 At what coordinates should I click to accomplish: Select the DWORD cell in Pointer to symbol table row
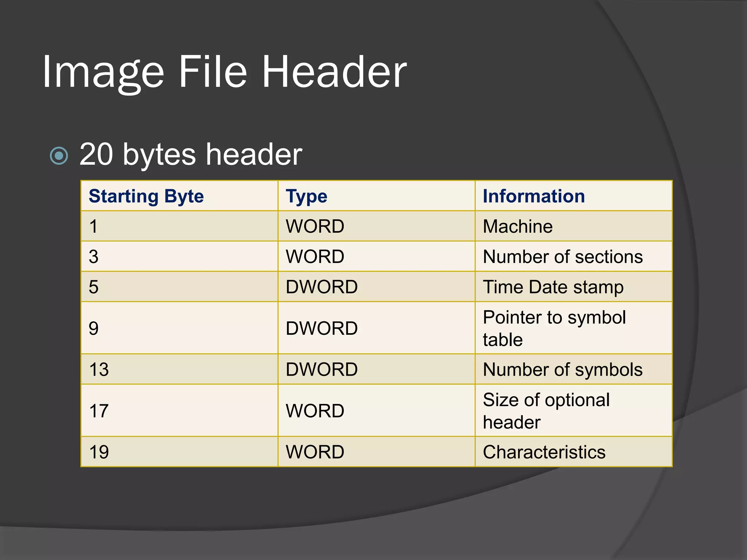click(x=376, y=328)
